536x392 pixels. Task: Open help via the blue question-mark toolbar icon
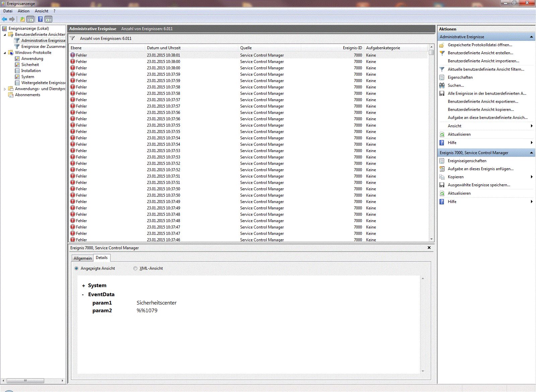[x=40, y=19]
